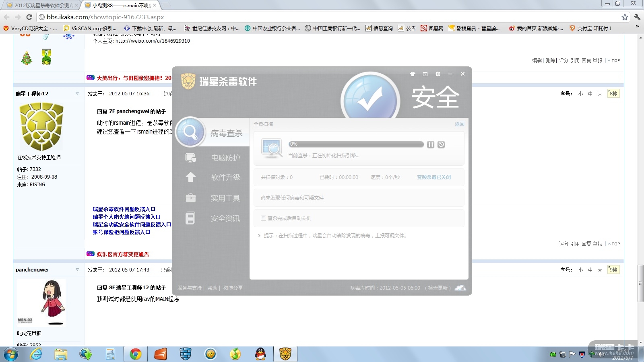The width and height of the screenshot is (644, 362).
Task: Click 娱乐区官方群变更通告 announcement
Action: (123, 254)
